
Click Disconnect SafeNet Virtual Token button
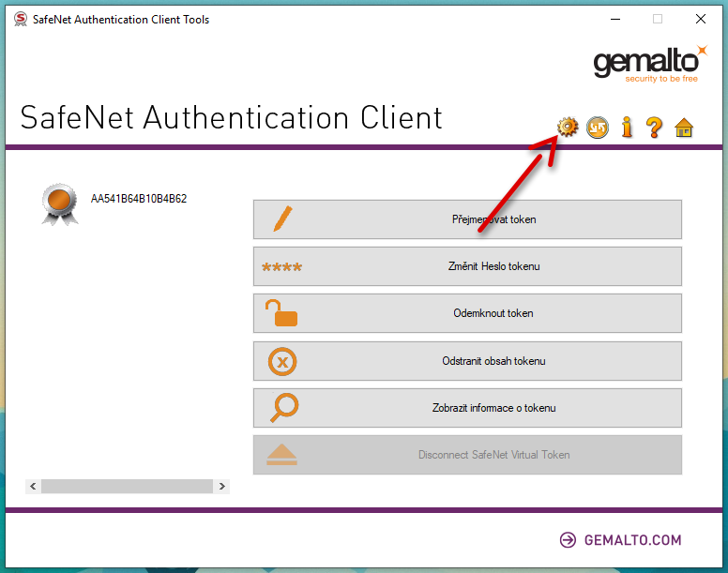pos(467,455)
